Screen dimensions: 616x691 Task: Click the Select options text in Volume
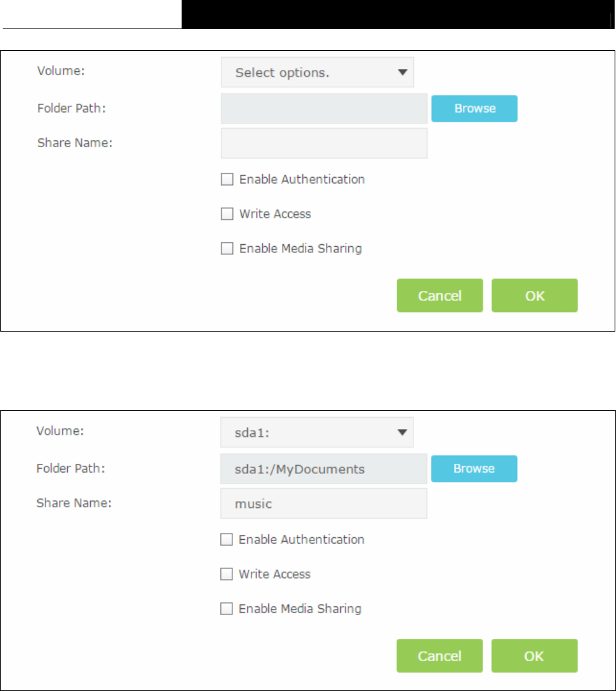point(282,73)
